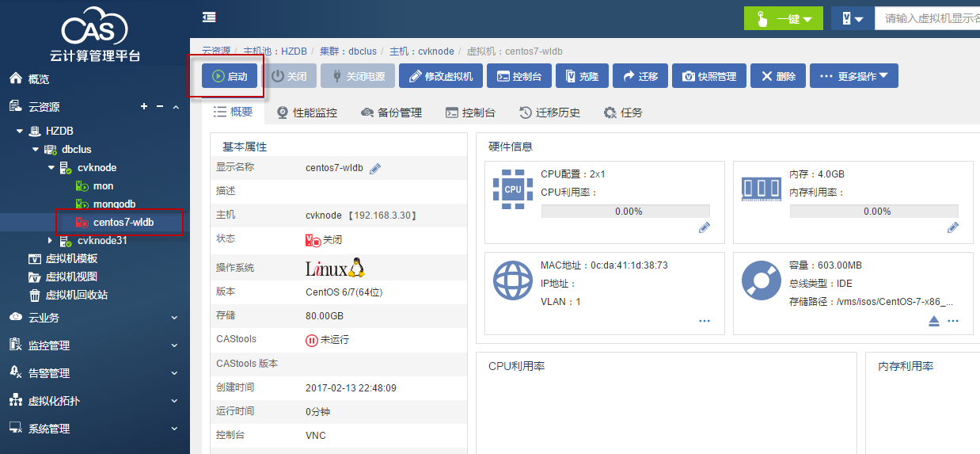Select HZDB host pool in tree

pyautogui.click(x=59, y=131)
